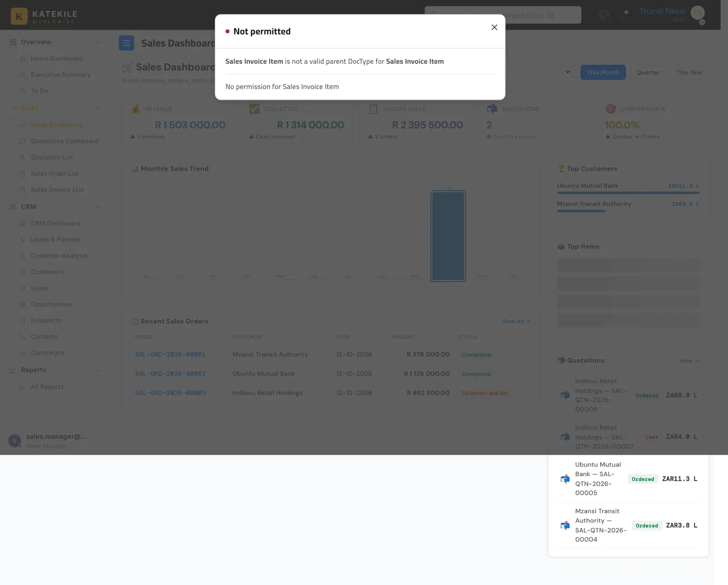Open the dropdown beside This Month
The width and height of the screenshot is (728, 585).
click(567, 72)
